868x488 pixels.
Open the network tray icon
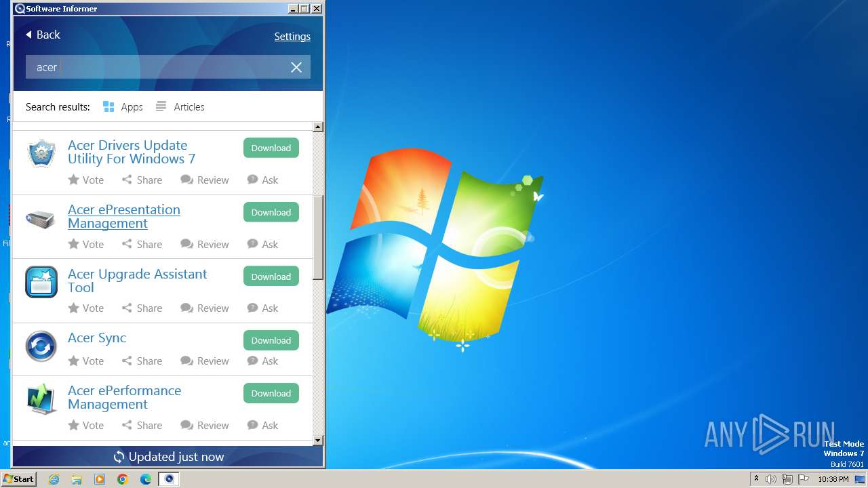787,479
